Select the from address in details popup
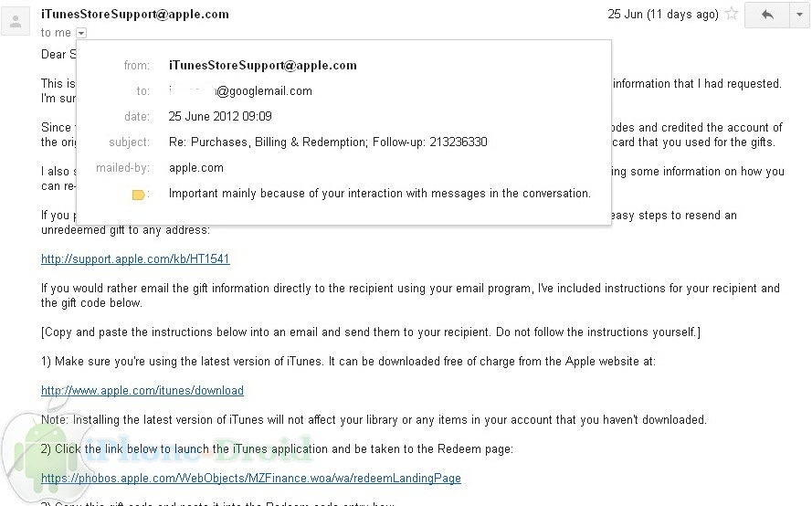This screenshot has width=812, height=506. coord(263,66)
